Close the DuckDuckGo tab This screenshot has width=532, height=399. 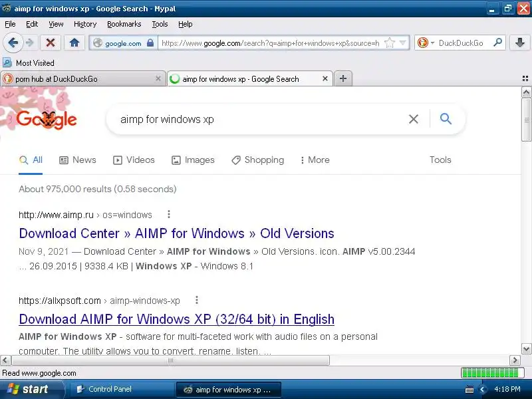click(158, 78)
